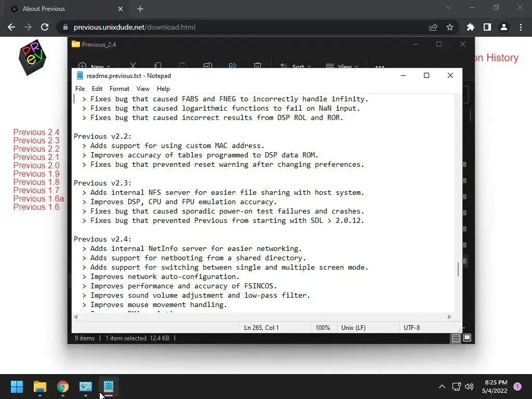Open network status tray icon
Viewport: 532px width, 399px height.
click(456, 387)
